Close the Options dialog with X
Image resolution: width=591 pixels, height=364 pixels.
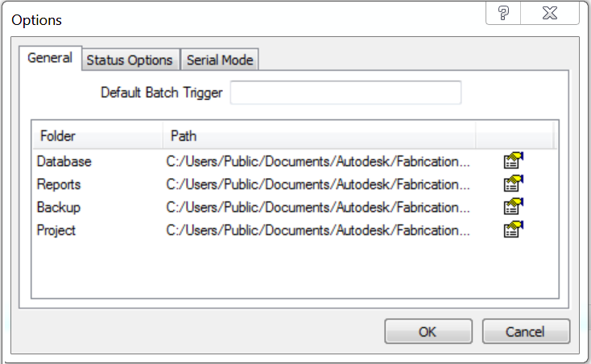tap(550, 14)
